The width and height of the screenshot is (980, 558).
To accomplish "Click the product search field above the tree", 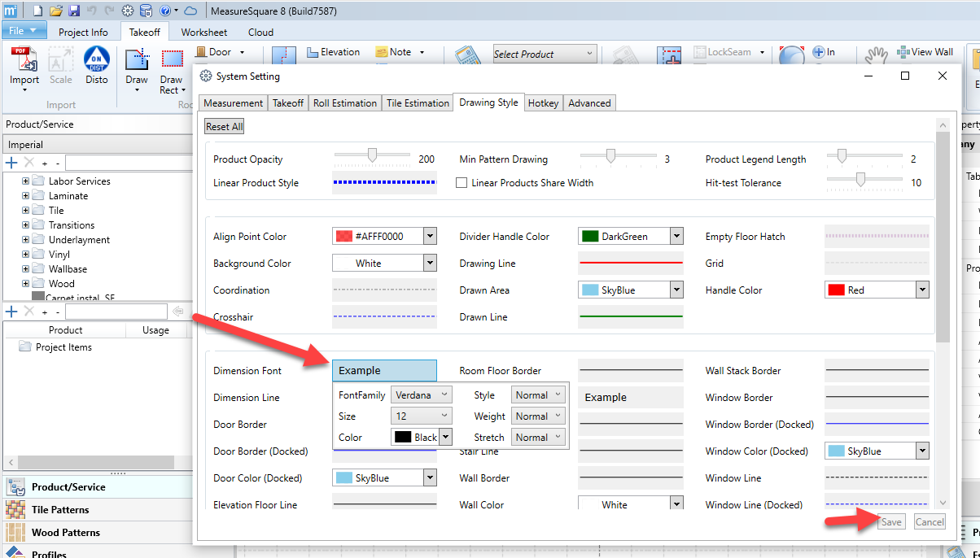I will [x=128, y=163].
